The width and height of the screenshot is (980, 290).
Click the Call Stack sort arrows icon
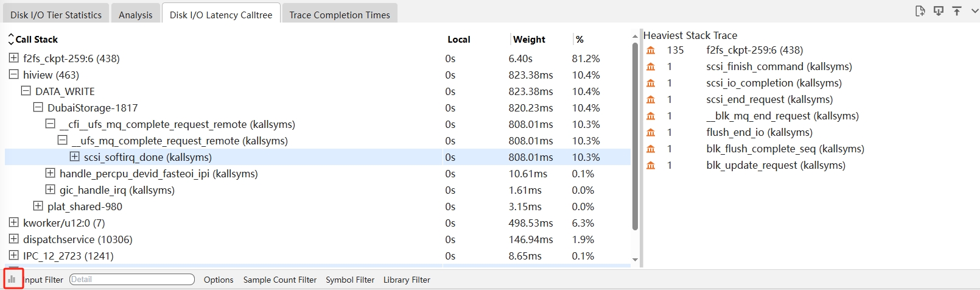[11, 40]
